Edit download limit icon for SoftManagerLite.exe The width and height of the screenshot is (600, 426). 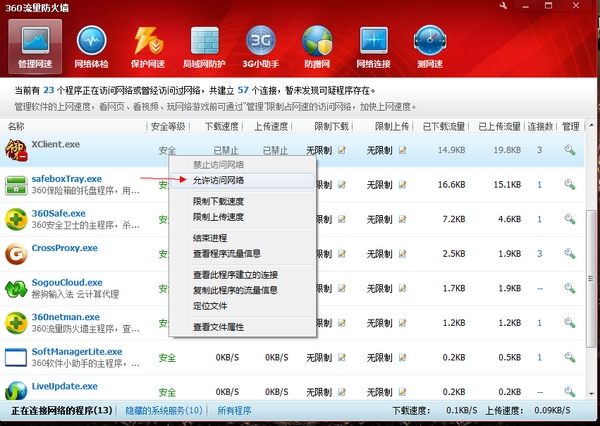click(x=342, y=357)
